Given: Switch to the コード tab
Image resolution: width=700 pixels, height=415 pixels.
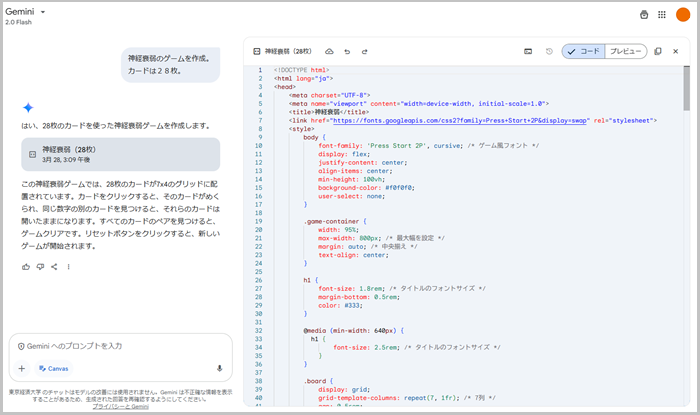Looking at the screenshot, I should pos(583,51).
